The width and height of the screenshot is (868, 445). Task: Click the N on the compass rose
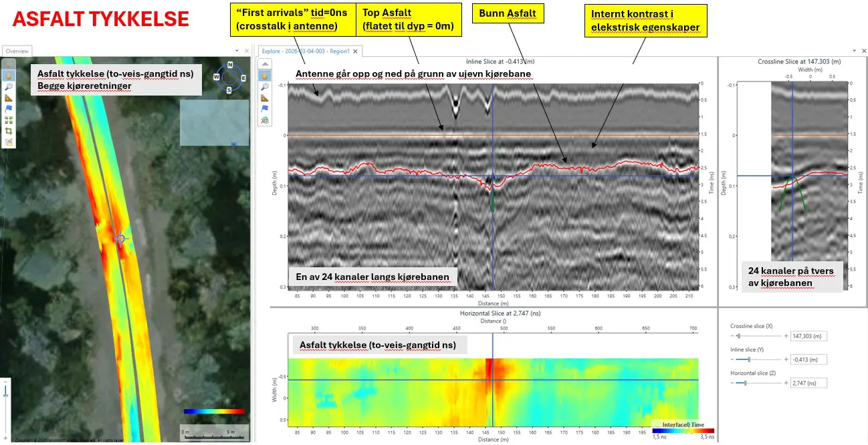(229, 65)
